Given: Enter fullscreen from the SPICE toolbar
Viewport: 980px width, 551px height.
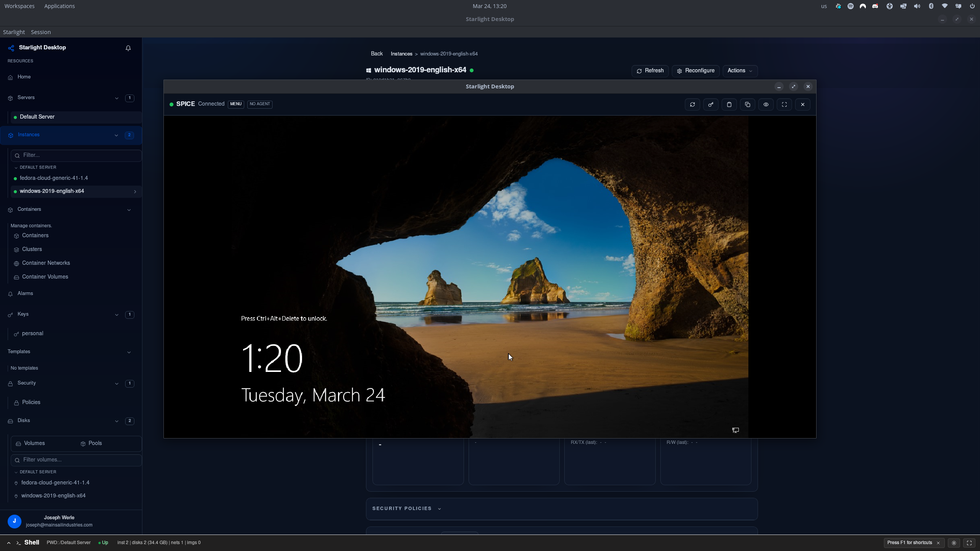Looking at the screenshot, I should [x=784, y=104].
